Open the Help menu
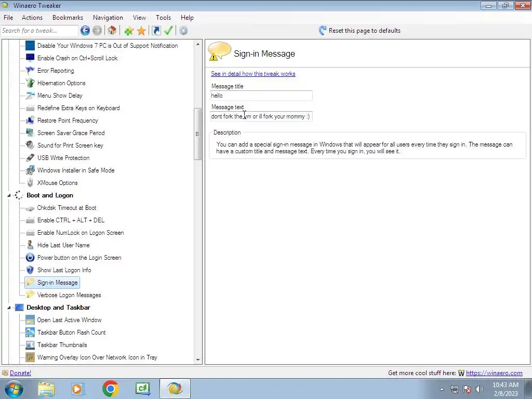Screen dimensions: 532x399 point(187,18)
